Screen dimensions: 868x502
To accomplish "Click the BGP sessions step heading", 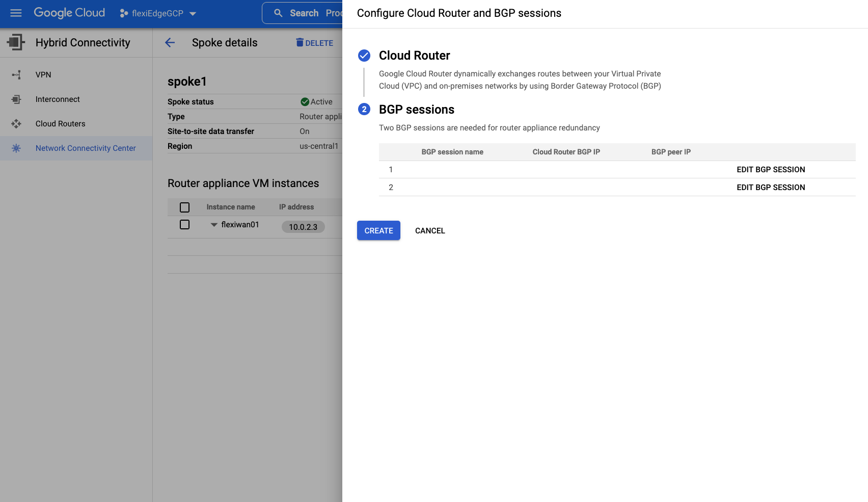I will click(x=417, y=110).
